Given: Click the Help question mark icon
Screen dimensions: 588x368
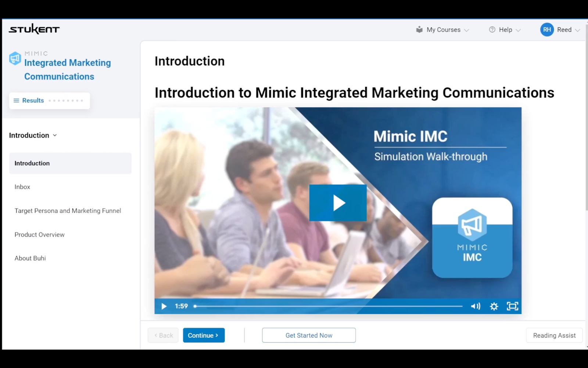Looking at the screenshot, I should [x=492, y=30].
